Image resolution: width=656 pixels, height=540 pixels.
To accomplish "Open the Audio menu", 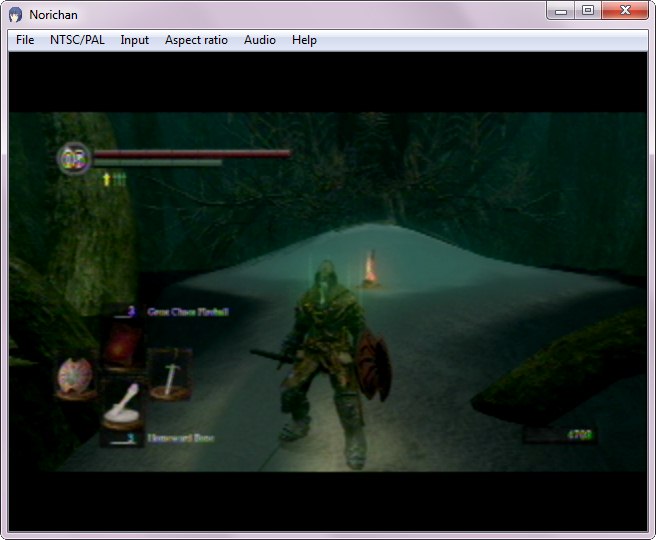I will (x=260, y=40).
